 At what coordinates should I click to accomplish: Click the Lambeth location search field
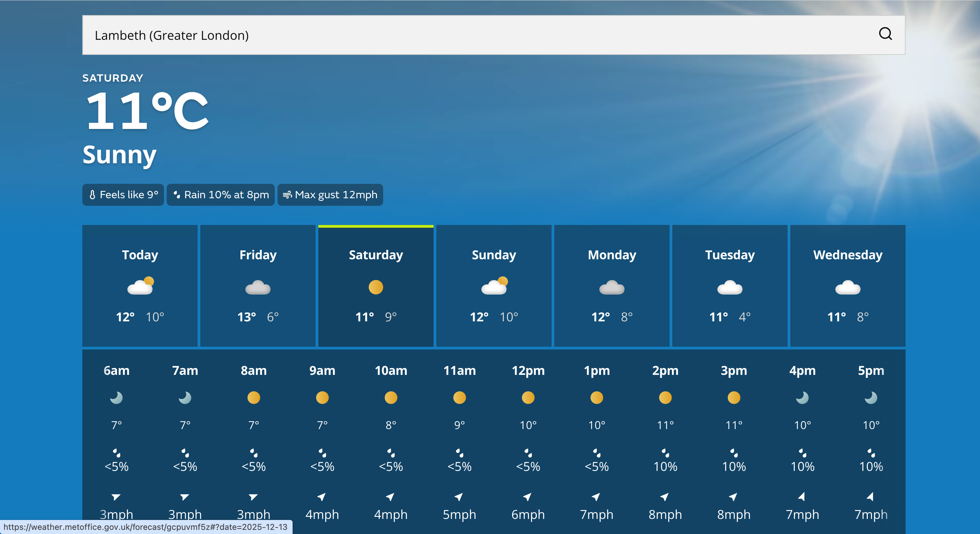click(x=457, y=35)
